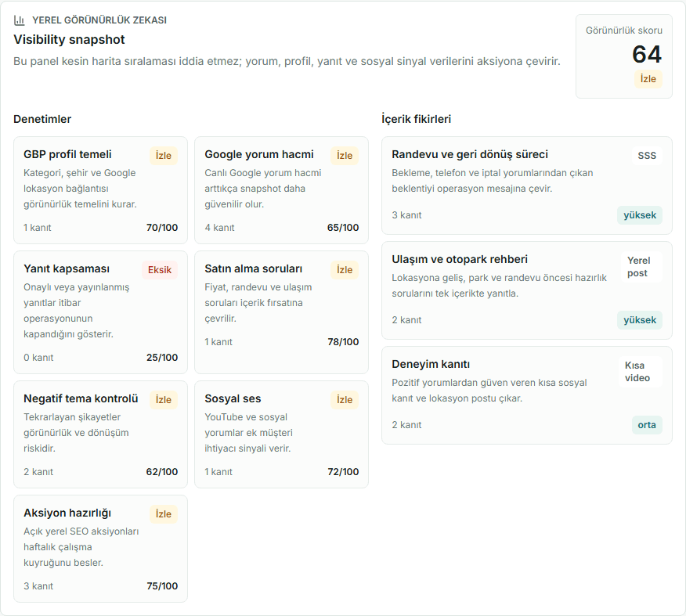This screenshot has height=616, width=686.
Task: Open the Yanıt kapsaması card title
Action: click(x=67, y=269)
